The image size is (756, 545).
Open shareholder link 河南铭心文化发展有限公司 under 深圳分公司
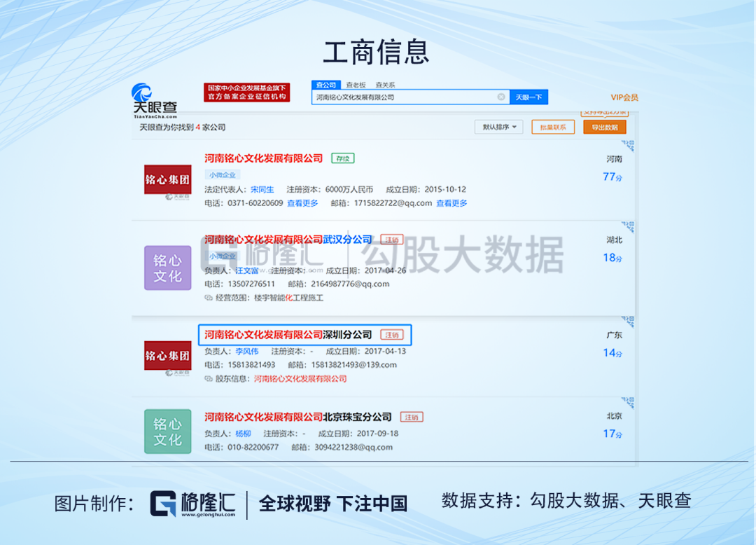300,378
